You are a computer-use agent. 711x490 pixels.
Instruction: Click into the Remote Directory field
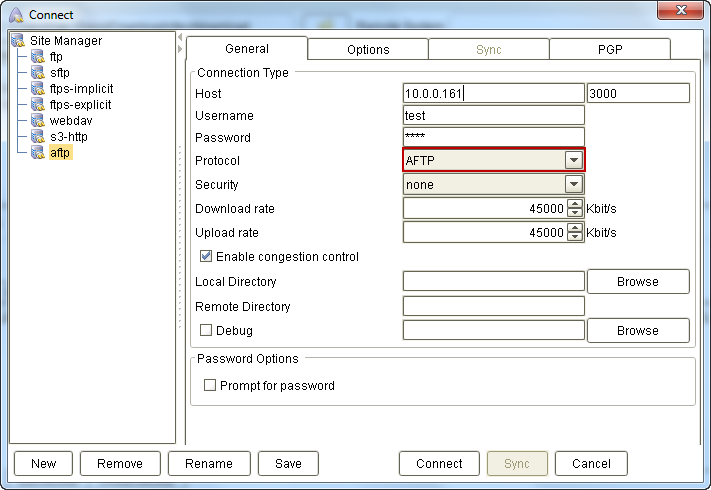pyautogui.click(x=493, y=306)
